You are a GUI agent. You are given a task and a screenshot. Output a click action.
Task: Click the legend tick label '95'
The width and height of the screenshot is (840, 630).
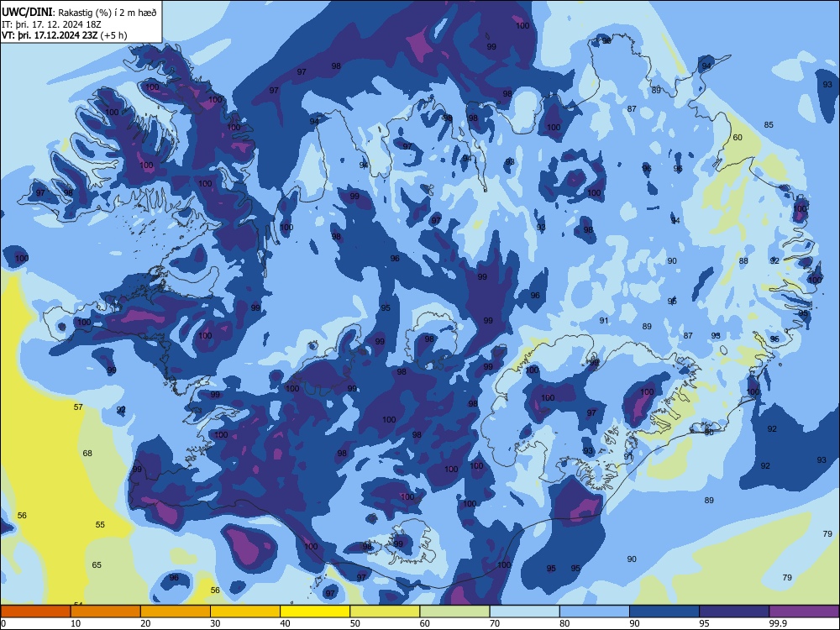(x=705, y=623)
